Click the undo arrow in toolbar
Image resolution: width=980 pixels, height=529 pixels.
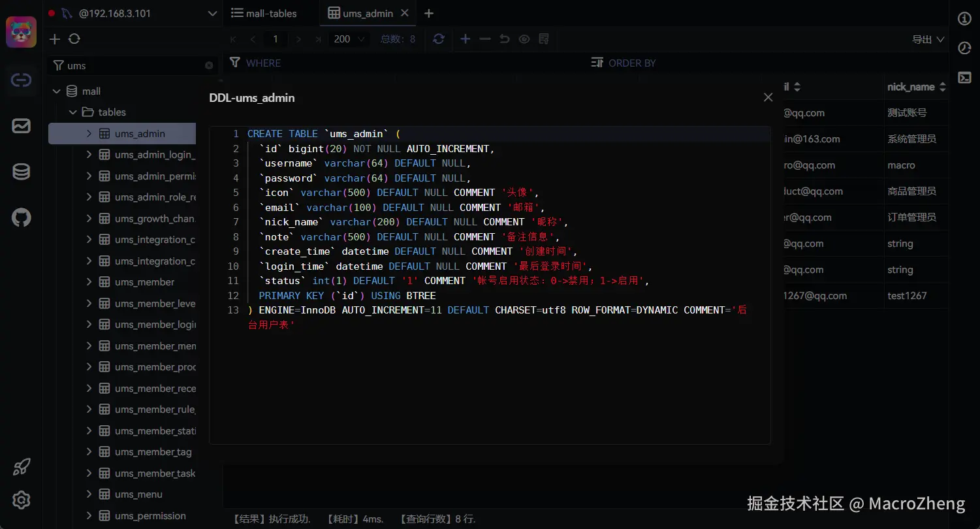tap(505, 39)
